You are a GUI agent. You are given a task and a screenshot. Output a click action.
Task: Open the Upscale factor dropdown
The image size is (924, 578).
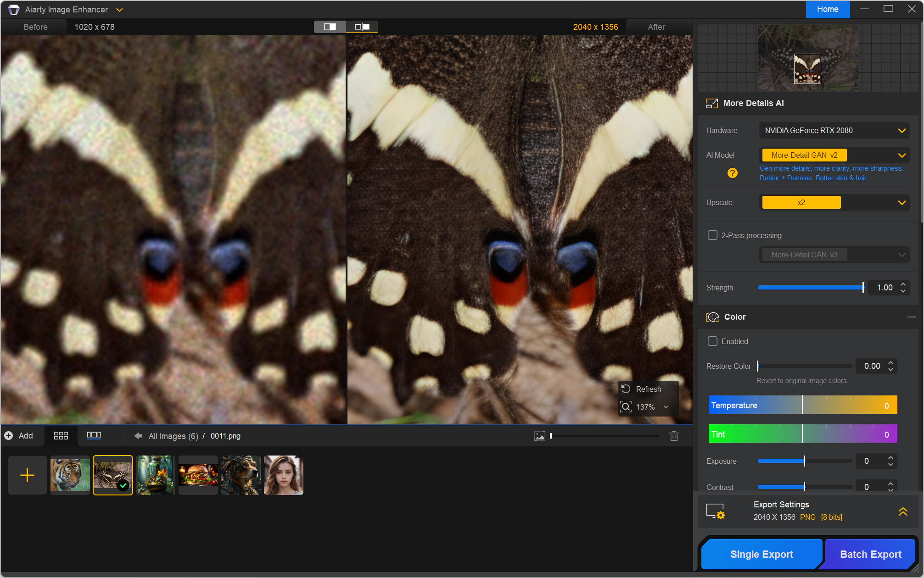pos(902,202)
